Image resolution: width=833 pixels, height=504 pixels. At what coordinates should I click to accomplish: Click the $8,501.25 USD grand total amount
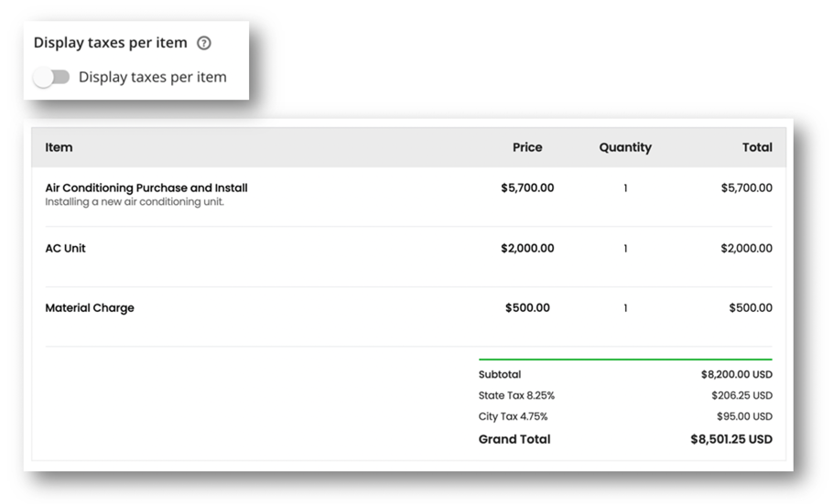point(730,439)
